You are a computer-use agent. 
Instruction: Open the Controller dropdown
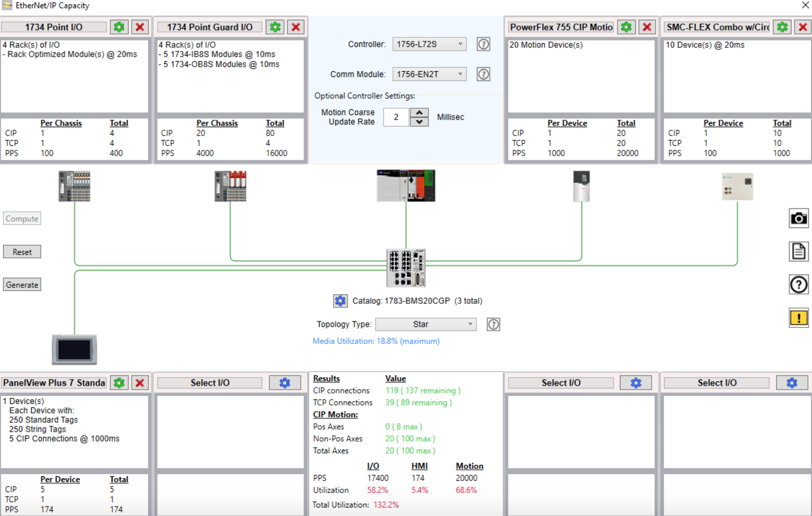click(x=429, y=44)
